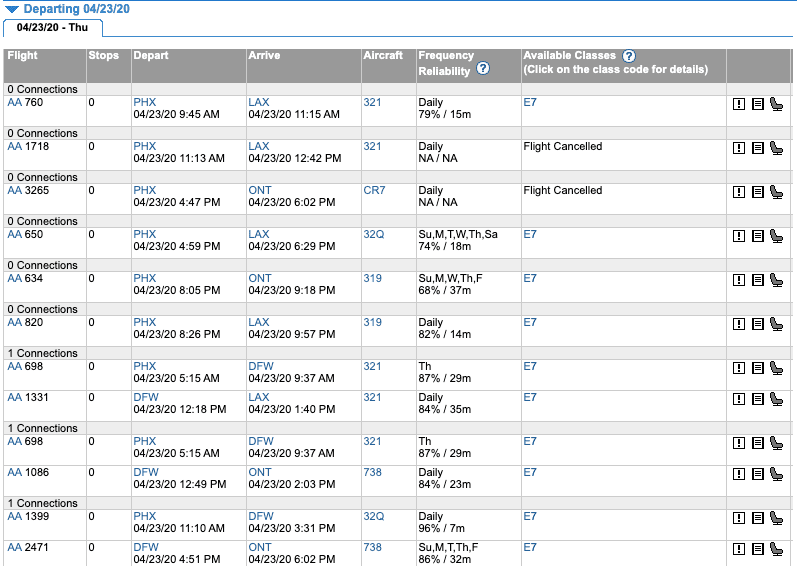This screenshot has width=797, height=566.
Task: Open the DFW arrival link for AA 1399
Action: [261, 516]
